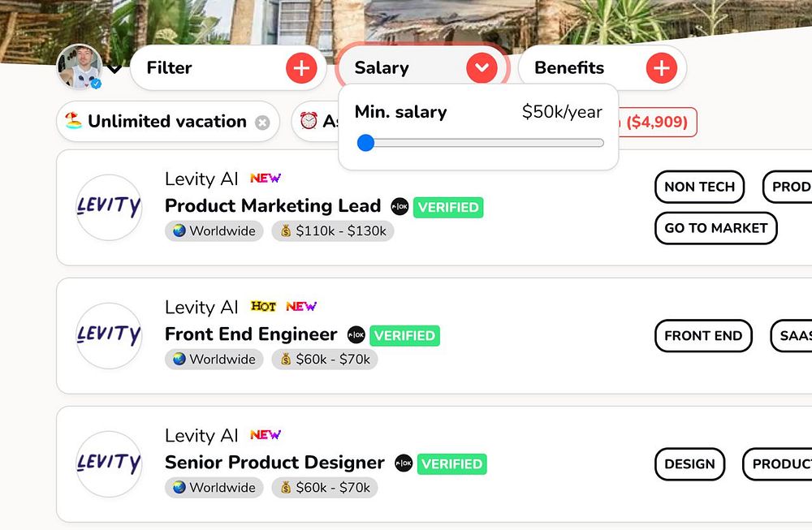Click the black badge icon beside Senior Product Designer
Viewport: 812px width, 530px height.
point(404,463)
